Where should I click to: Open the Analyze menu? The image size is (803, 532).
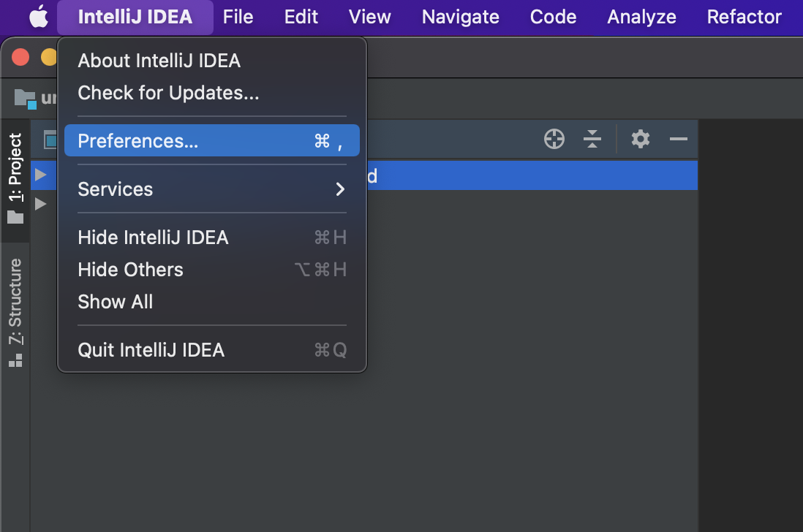pyautogui.click(x=641, y=17)
